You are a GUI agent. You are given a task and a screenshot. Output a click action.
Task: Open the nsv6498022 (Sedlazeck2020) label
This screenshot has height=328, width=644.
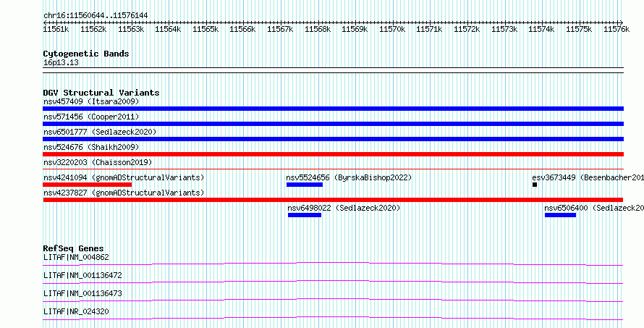(x=344, y=208)
